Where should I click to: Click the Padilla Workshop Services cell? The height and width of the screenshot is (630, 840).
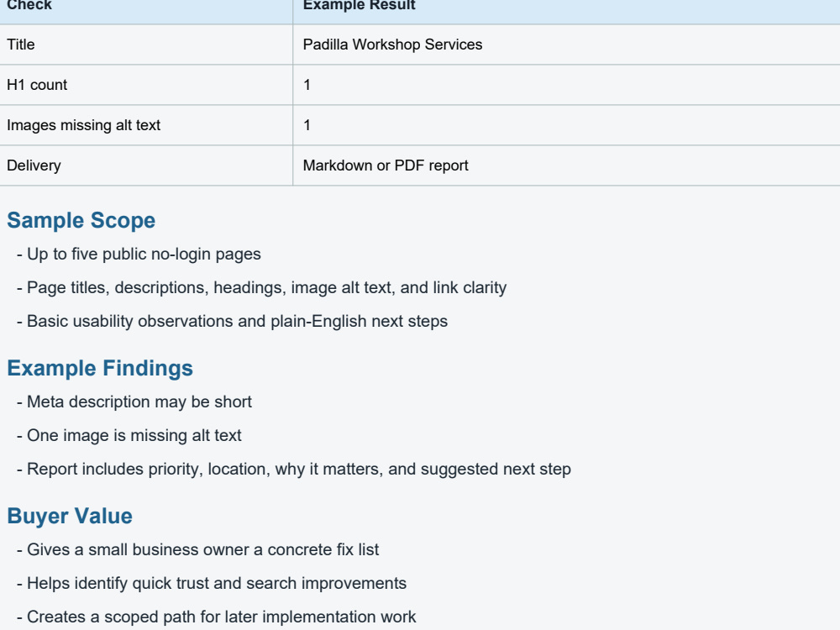(566, 45)
